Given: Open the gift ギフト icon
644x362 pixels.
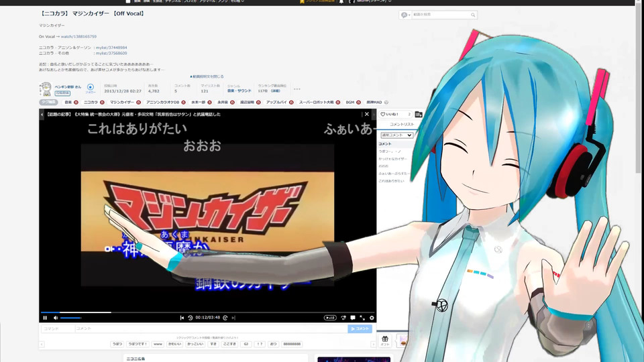Looking at the screenshot, I should coord(385,341).
